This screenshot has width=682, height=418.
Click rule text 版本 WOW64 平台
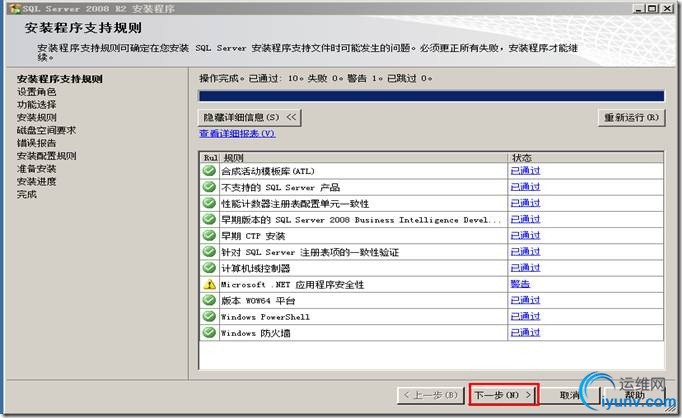point(258,301)
